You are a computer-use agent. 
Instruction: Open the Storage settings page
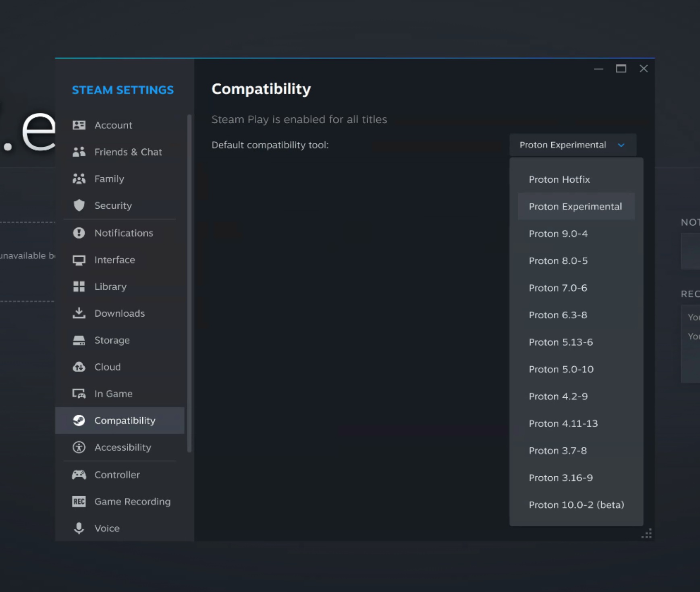[120, 340]
